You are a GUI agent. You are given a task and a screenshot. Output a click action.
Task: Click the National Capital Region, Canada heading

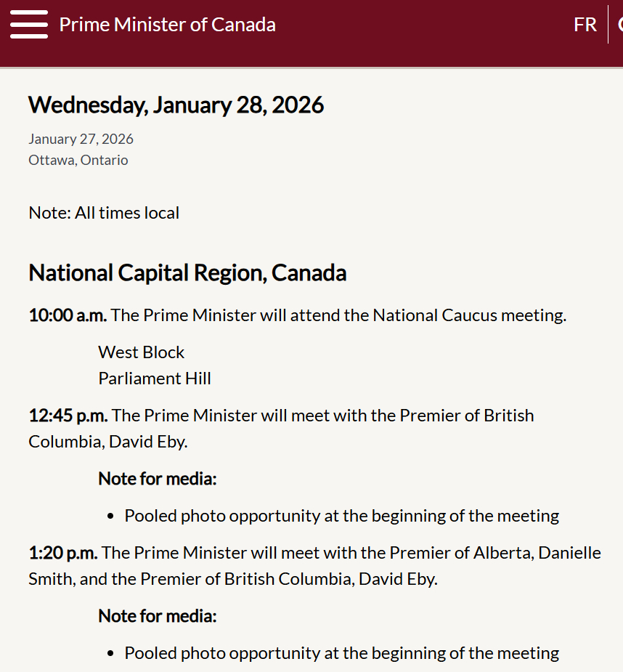coord(187,273)
